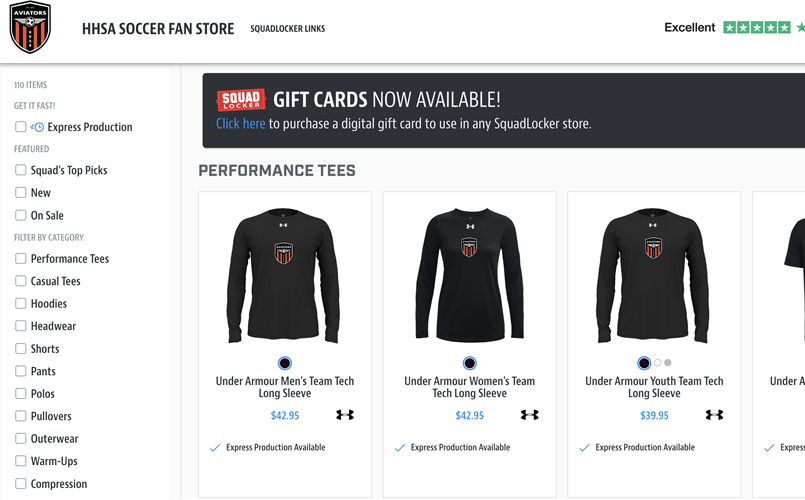Click the Express Production clock icon
The width and height of the screenshot is (805, 500).
click(37, 127)
